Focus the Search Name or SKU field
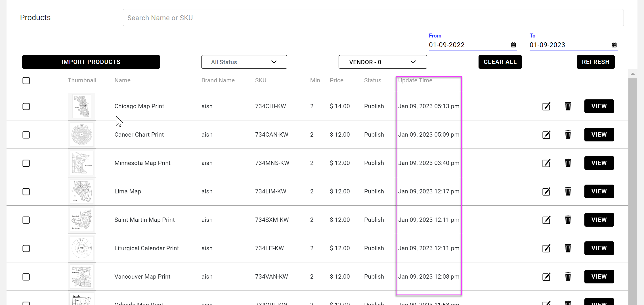 pos(373,18)
